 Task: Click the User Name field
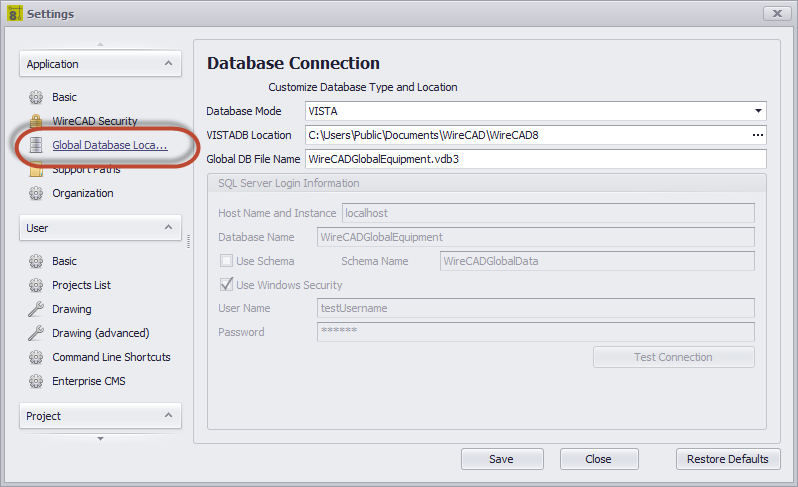click(536, 308)
